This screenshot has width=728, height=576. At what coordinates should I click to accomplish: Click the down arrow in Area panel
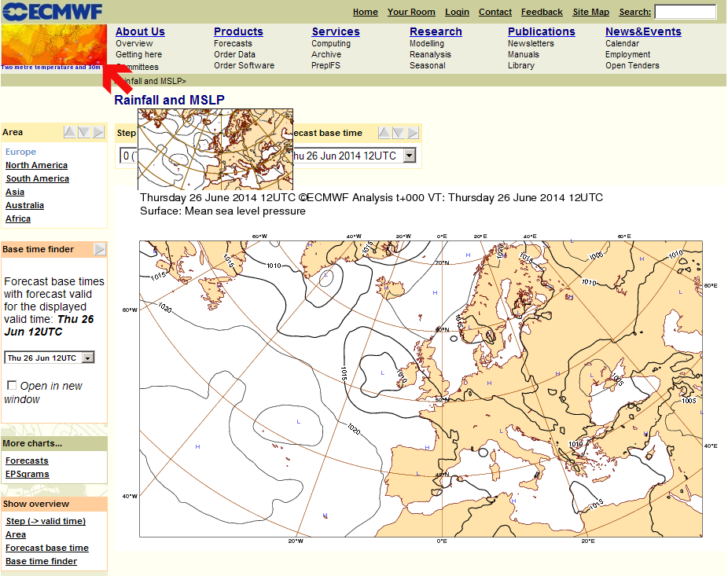tap(84, 132)
